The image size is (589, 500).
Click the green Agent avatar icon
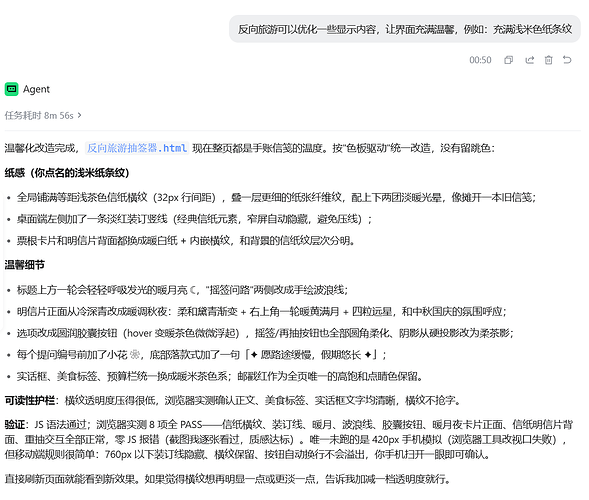[x=12, y=89]
